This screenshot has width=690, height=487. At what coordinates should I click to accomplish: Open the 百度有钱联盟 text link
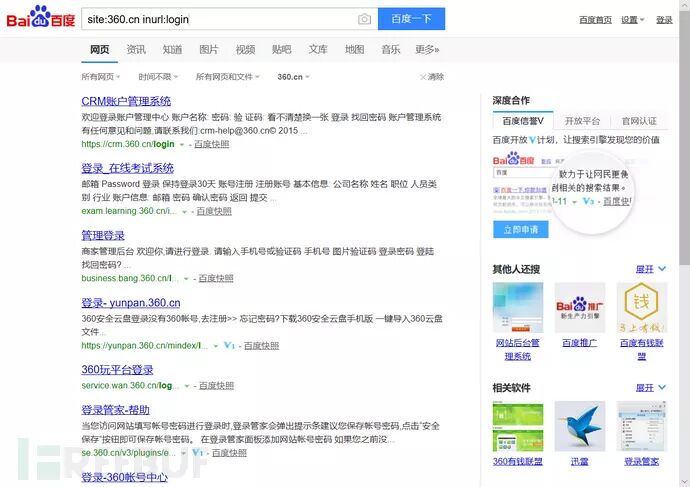point(642,349)
